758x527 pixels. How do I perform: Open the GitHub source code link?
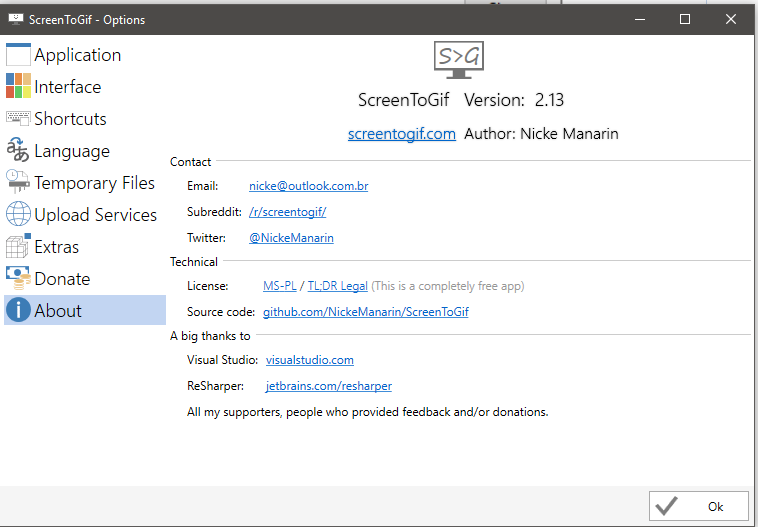tap(365, 312)
